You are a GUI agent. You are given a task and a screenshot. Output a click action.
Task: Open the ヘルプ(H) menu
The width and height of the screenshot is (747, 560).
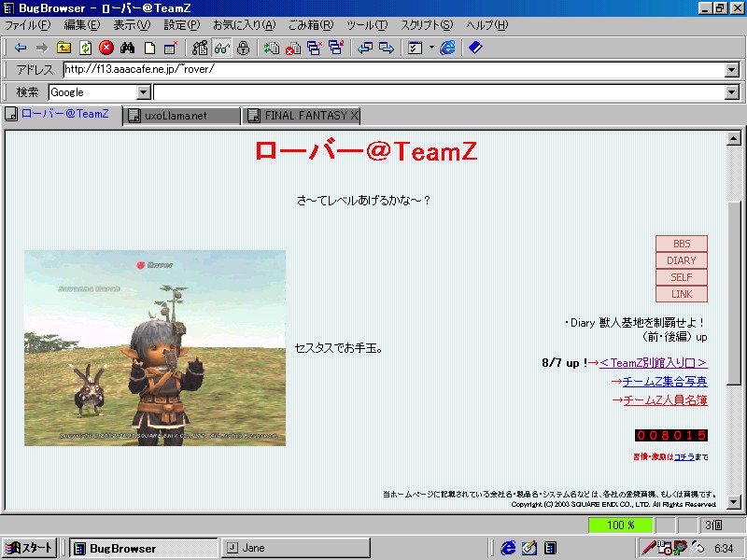pos(487,25)
